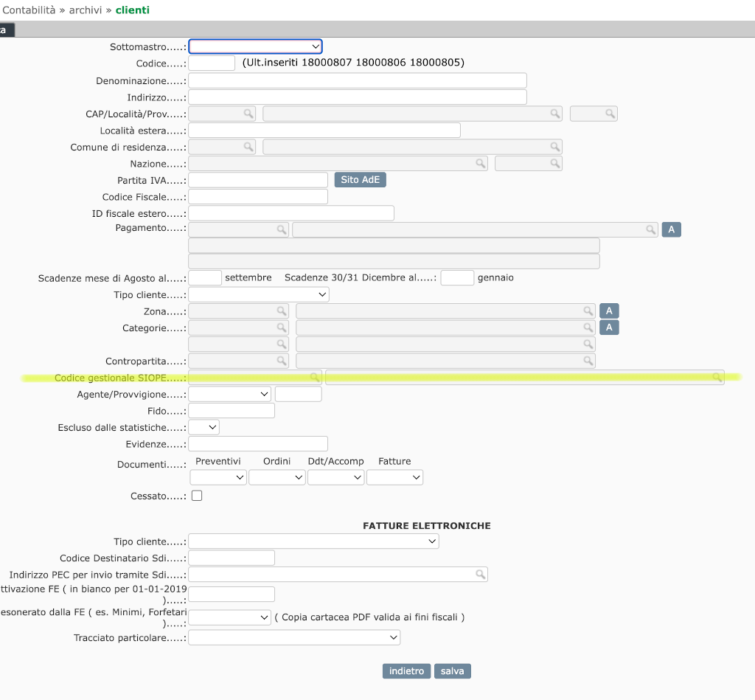Image resolution: width=755 pixels, height=700 pixels.
Task: Click into the Denominazione text field
Action: [358, 80]
